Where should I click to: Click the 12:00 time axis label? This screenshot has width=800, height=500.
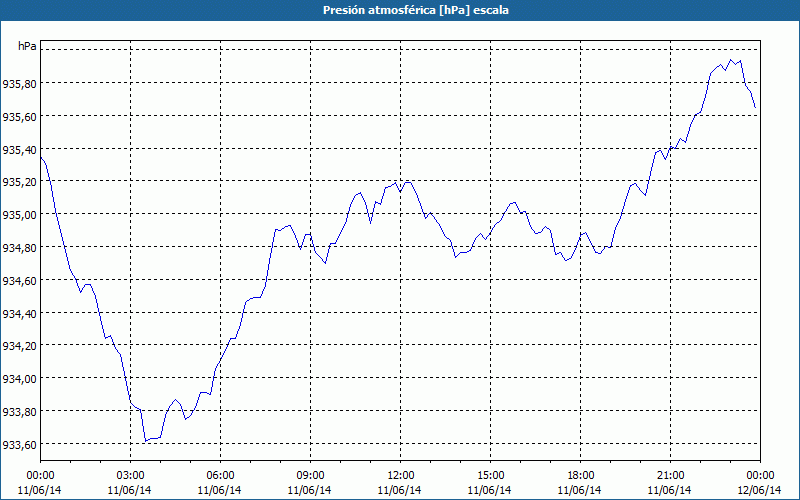point(401,476)
